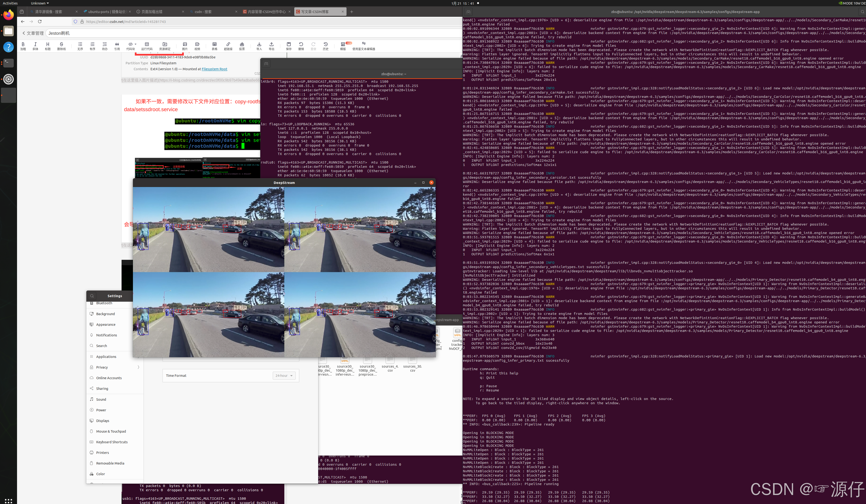
Task: Click the site security lock icon
Action: coord(82,22)
